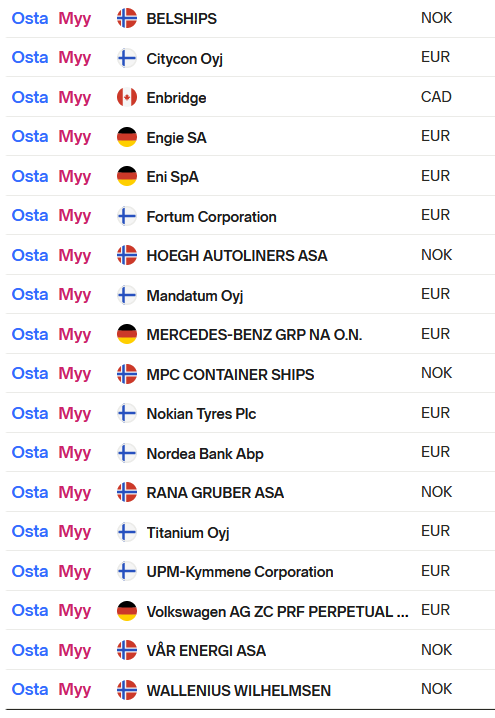495x718 pixels.
Task: Open the Nokian Tyres Plc link
Action: [201, 414]
